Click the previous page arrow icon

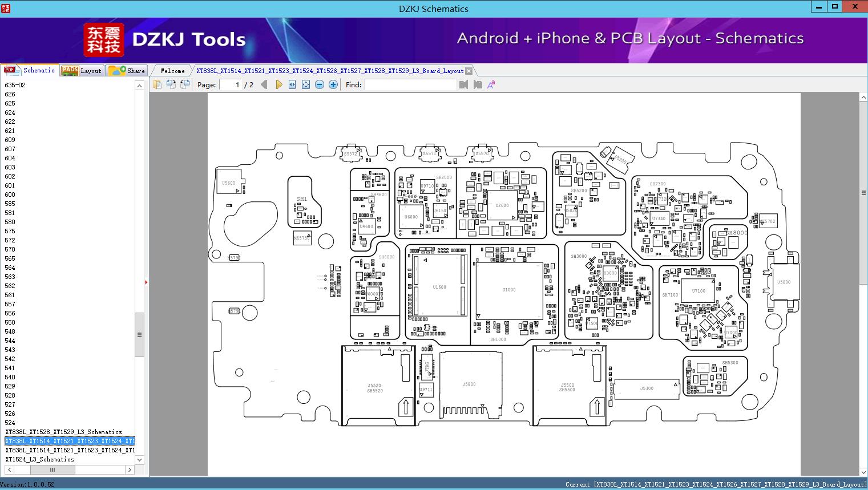click(x=264, y=84)
